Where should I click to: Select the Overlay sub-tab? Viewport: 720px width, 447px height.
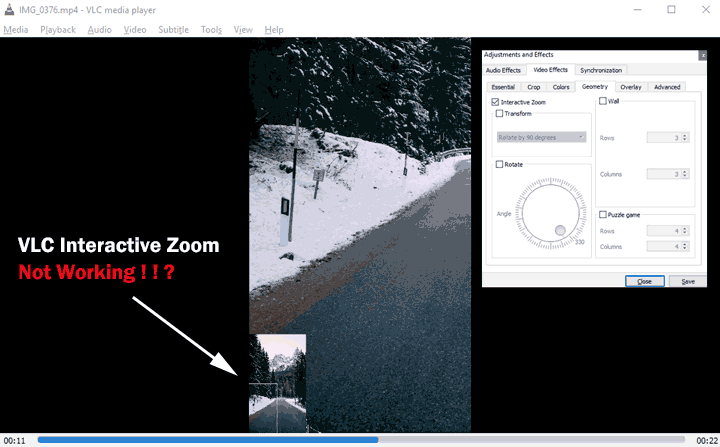click(x=631, y=87)
